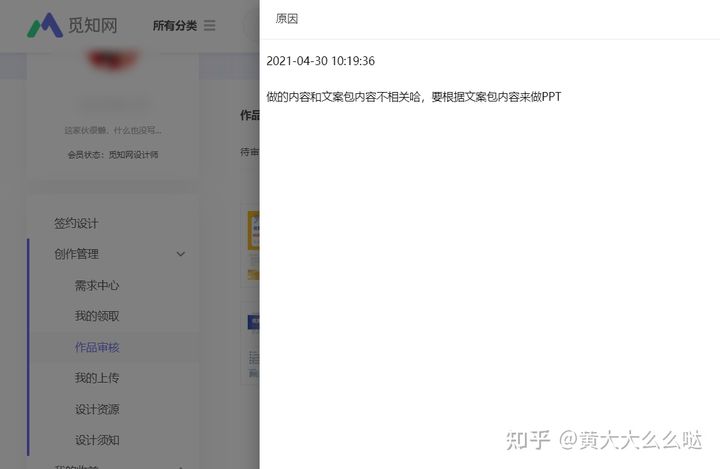This screenshot has height=469, width=720.
Task: Click the 2021-04-30 timestamp
Action: [321, 61]
